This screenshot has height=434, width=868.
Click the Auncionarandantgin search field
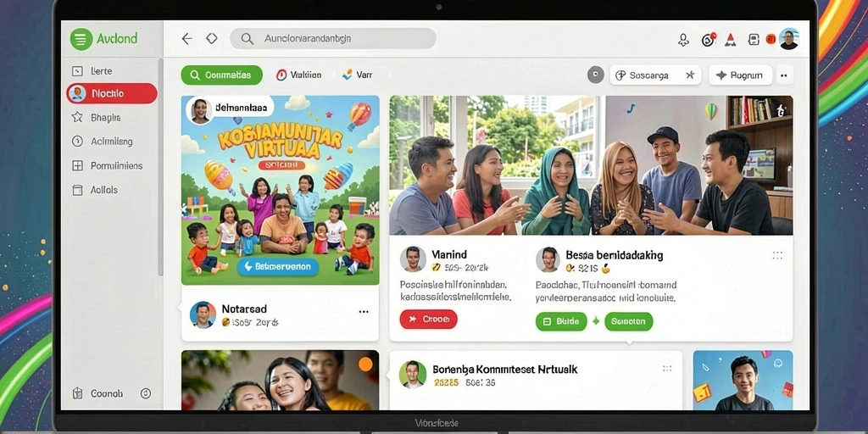[332, 39]
